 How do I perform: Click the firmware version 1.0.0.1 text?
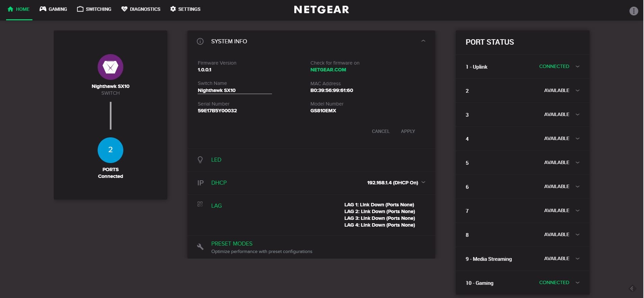[204, 70]
